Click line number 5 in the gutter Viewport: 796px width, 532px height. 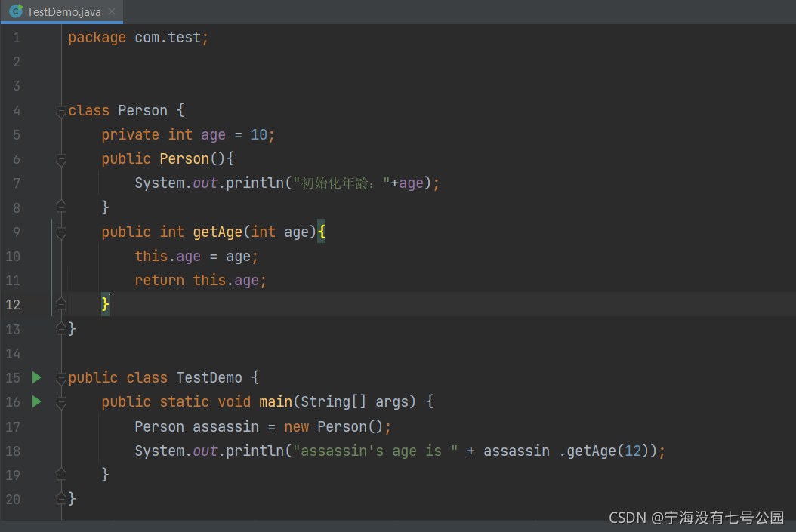(x=17, y=135)
